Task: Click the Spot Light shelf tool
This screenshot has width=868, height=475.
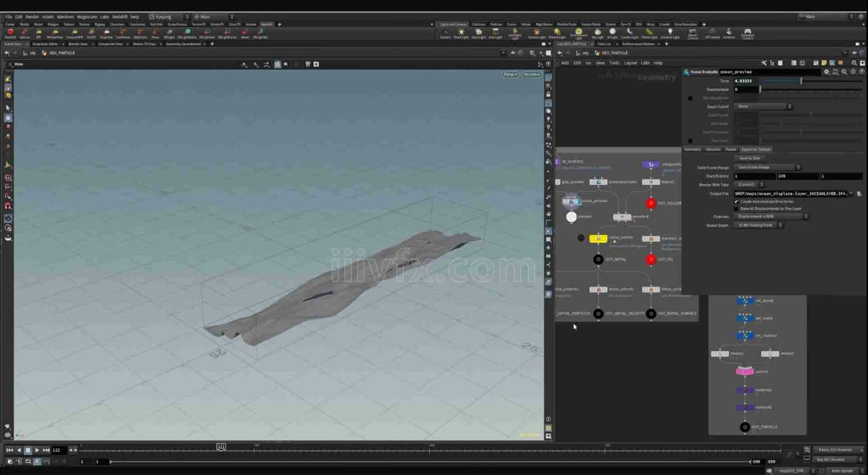Action: coord(478,34)
